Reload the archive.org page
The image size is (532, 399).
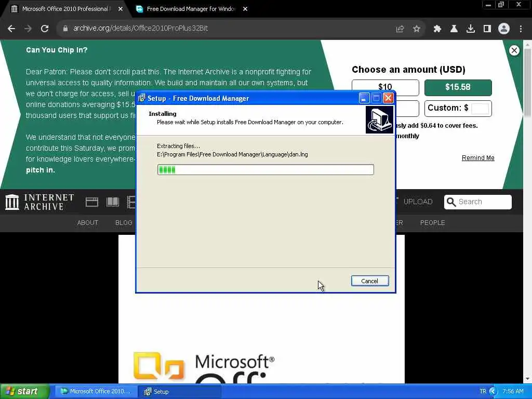[45, 29]
